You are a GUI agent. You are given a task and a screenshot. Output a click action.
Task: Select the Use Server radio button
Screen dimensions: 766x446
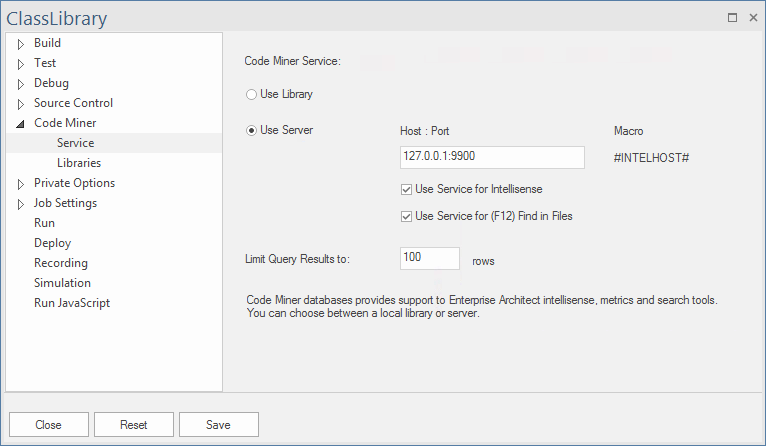click(x=251, y=130)
